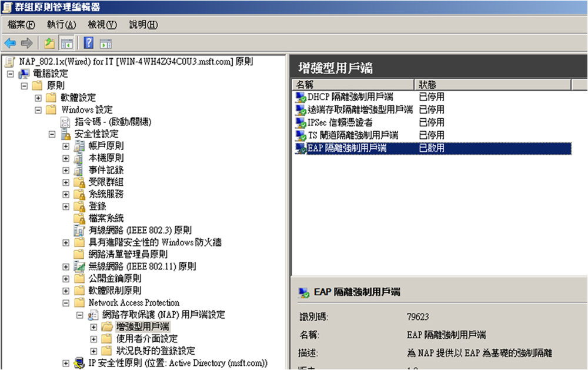Expand the 軟體設定 node
Screen dimensions: 588x370
(38, 98)
